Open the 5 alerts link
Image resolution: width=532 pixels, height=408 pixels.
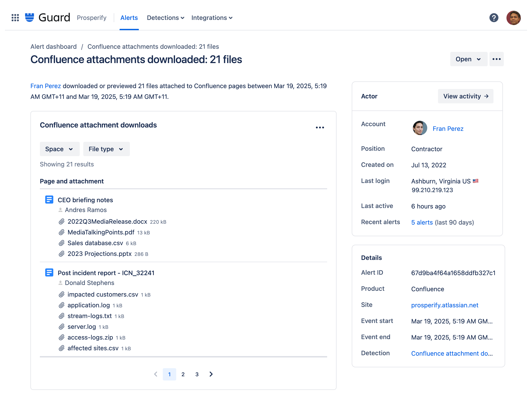point(422,222)
